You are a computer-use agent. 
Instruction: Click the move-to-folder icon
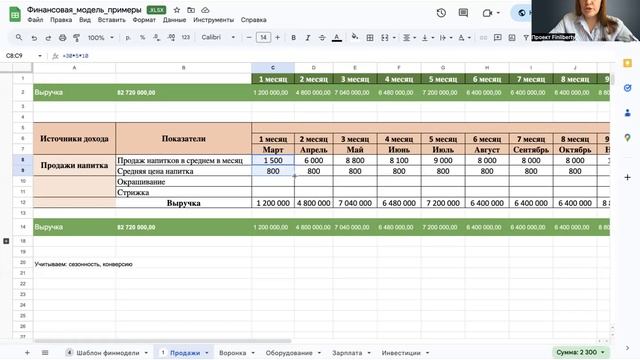tap(191, 10)
